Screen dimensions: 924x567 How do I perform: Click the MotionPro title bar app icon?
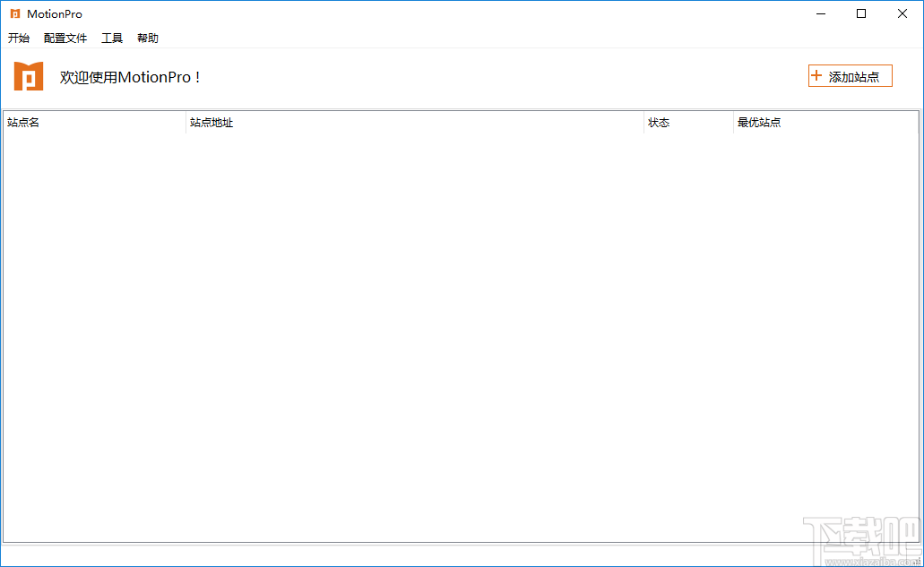click(14, 13)
